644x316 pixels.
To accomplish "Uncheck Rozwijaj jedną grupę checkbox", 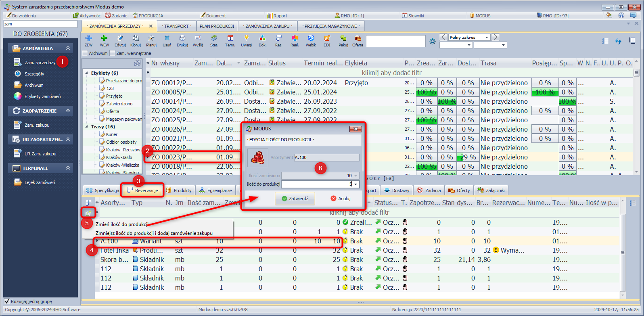I will 7,301.
